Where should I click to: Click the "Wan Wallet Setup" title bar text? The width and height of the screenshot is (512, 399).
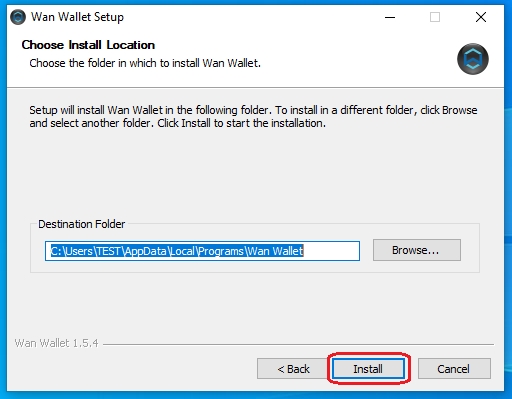click(77, 17)
